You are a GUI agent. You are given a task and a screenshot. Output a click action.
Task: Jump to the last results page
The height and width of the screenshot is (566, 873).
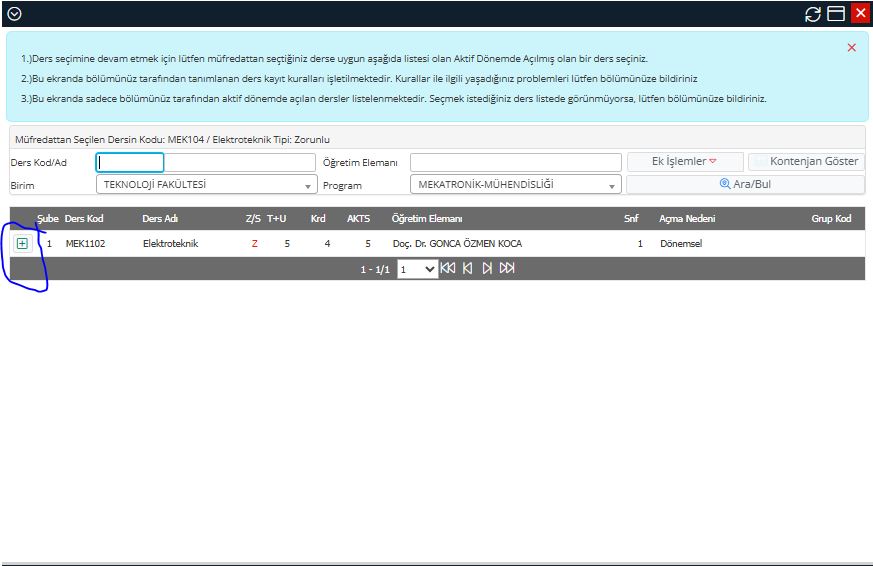click(x=507, y=268)
